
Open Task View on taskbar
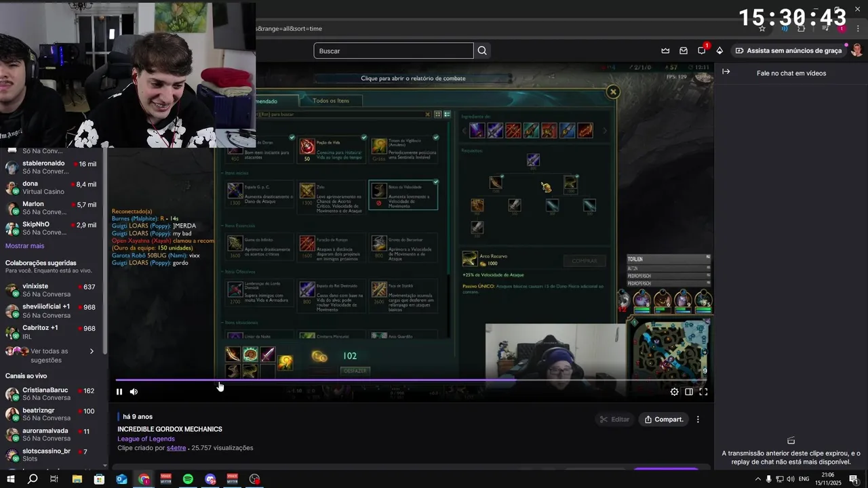tap(54, 479)
